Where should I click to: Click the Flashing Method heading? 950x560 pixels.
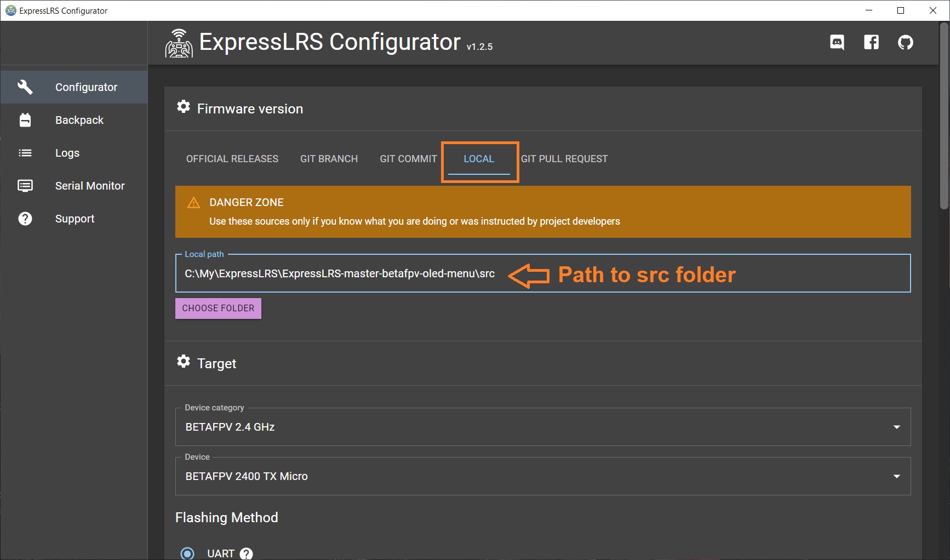click(227, 518)
